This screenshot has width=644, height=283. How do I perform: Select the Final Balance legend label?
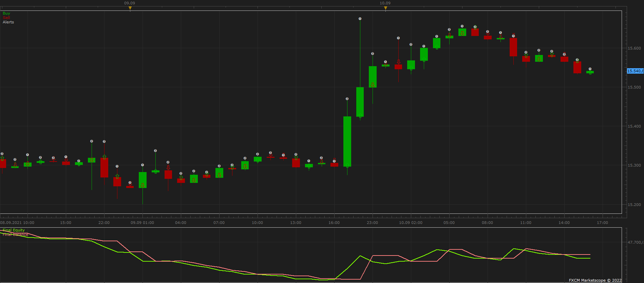click(x=15, y=234)
